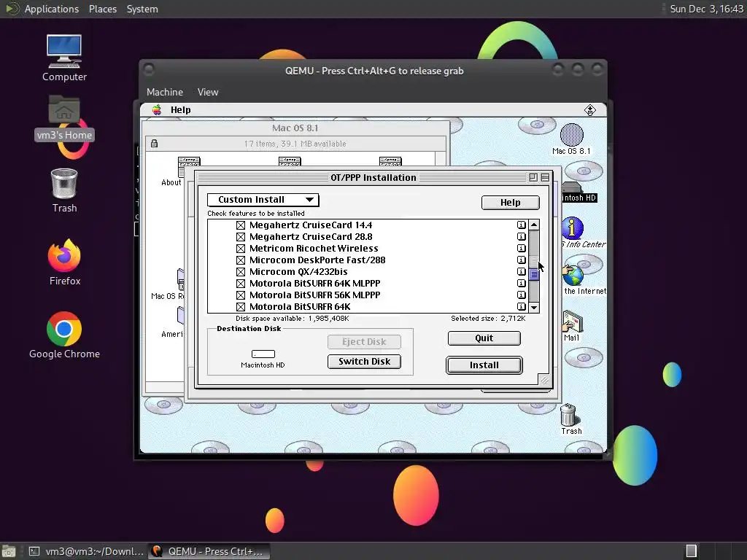Open the Apple menu icon
Viewport: 747px width, 560px height.
(157, 110)
